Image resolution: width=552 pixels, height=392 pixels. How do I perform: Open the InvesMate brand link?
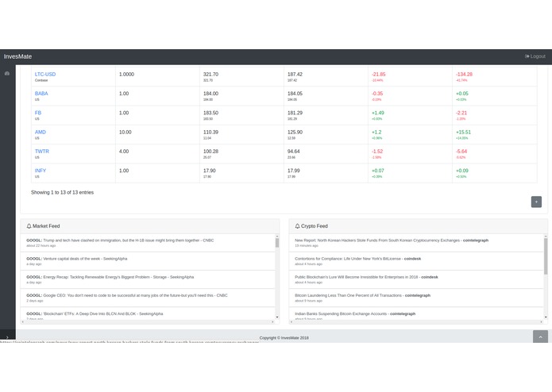click(x=17, y=56)
